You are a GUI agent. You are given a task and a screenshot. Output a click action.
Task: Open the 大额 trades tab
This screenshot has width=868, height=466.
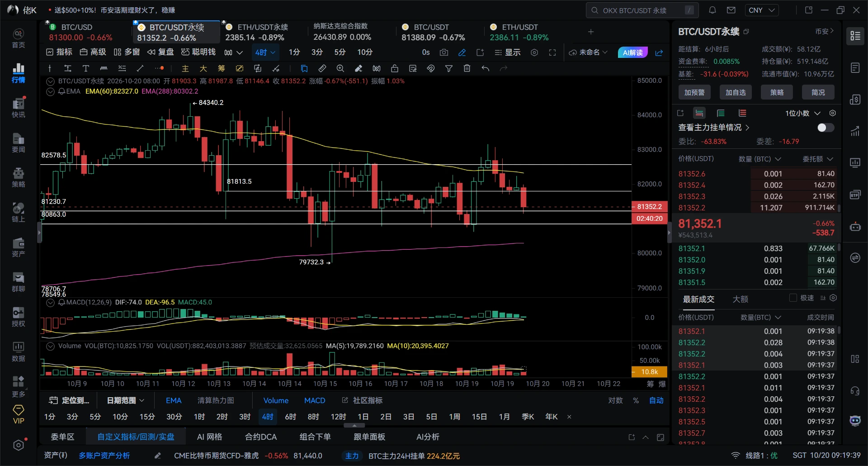740,299
